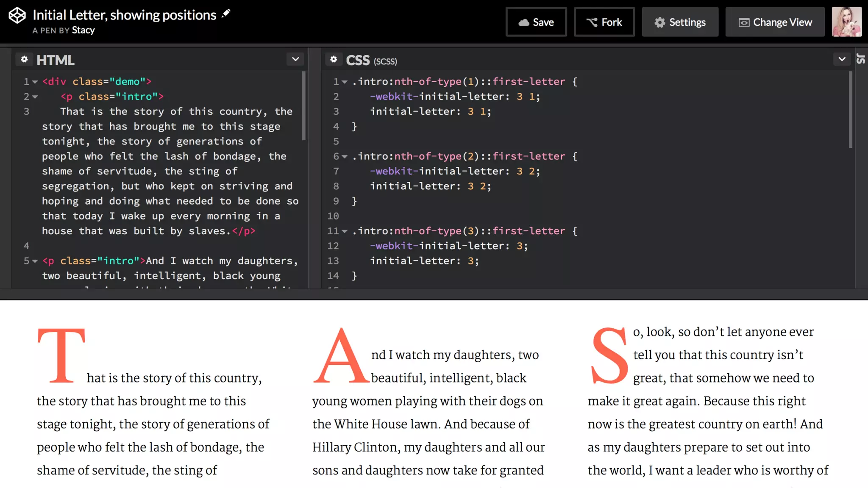Click the CSS editor vertical scrollbar

(x=850, y=110)
